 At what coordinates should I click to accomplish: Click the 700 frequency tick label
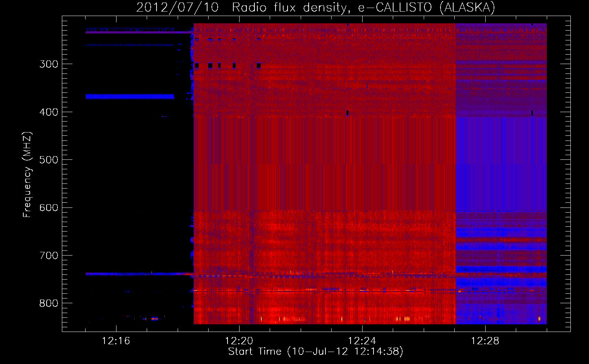[x=49, y=256]
